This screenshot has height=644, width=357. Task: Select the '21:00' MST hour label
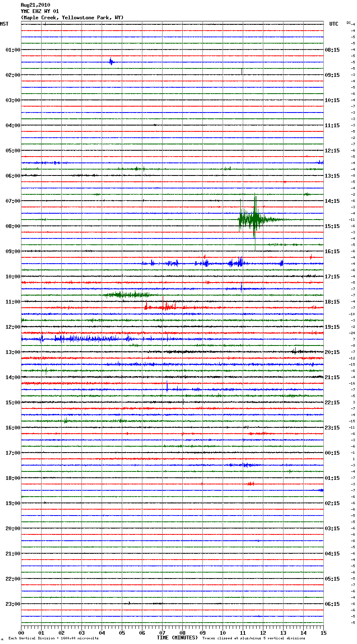pyautogui.click(x=13, y=554)
